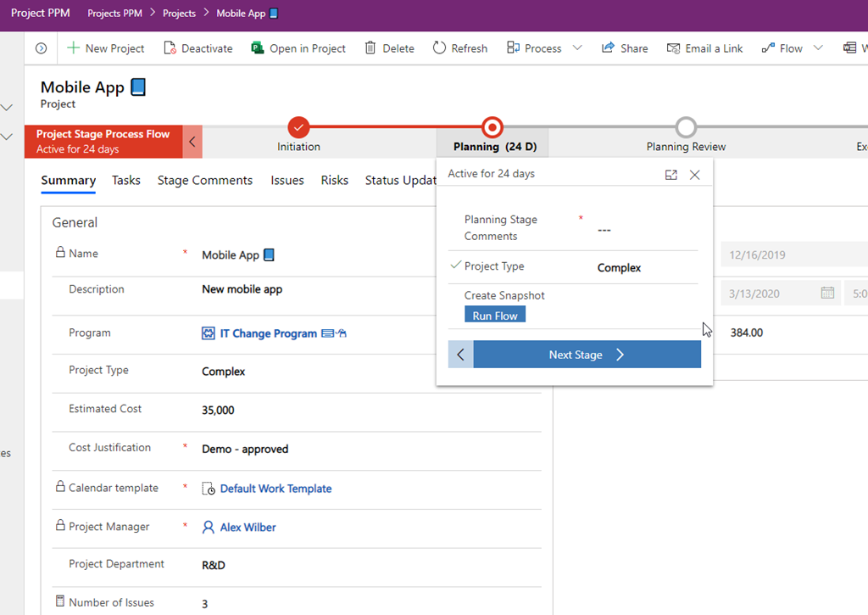Select the completed Initiation stage marker
The image size is (868, 615).
298,127
